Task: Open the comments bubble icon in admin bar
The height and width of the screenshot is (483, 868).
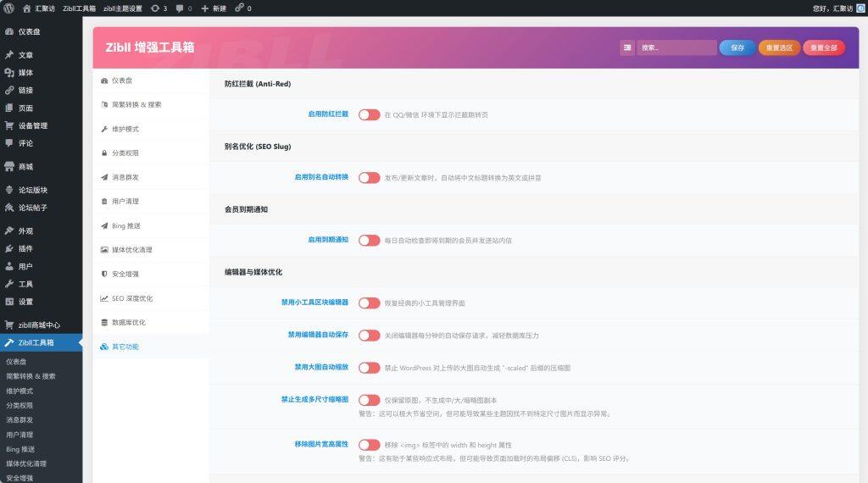Action: click(180, 8)
